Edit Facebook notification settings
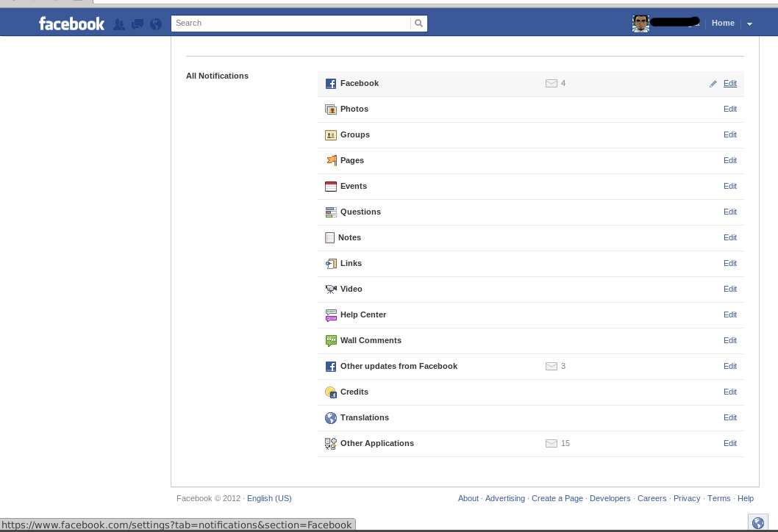This screenshot has height=532, width=778. click(x=730, y=83)
